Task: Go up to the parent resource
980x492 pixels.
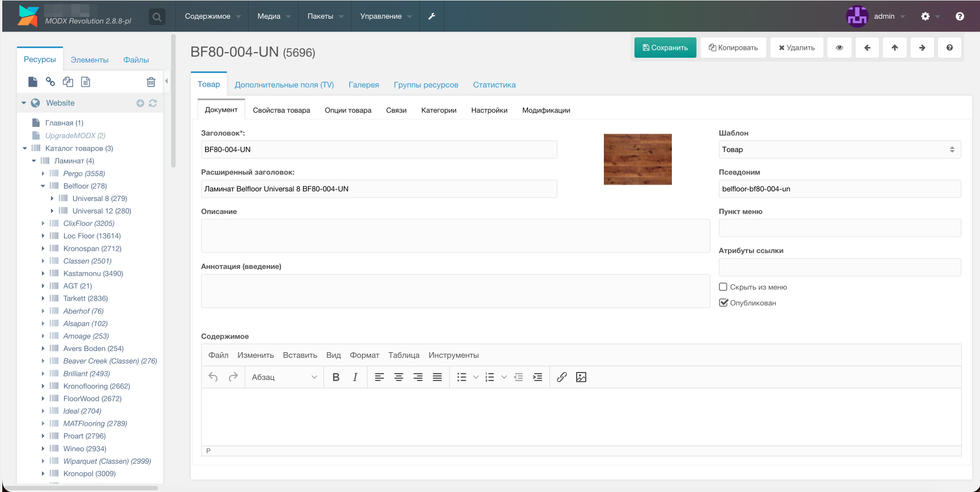Action: click(894, 48)
